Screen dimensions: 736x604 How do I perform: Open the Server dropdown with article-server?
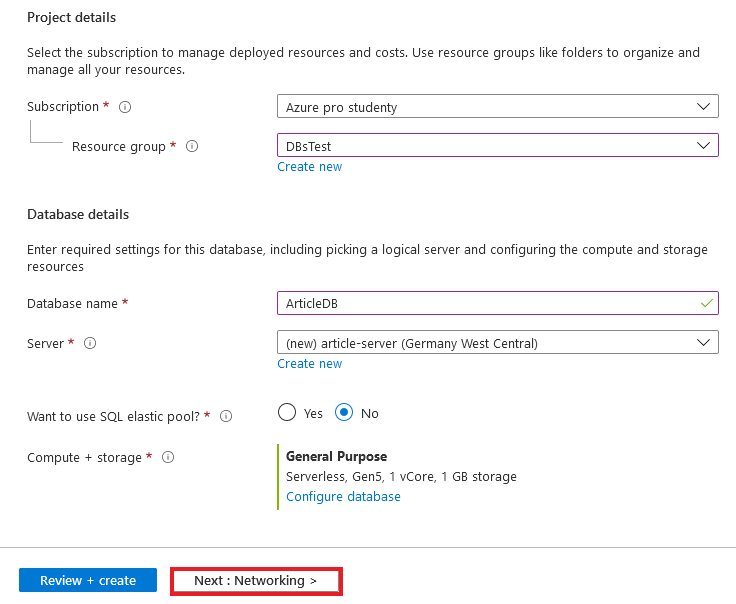pyautogui.click(x=497, y=343)
